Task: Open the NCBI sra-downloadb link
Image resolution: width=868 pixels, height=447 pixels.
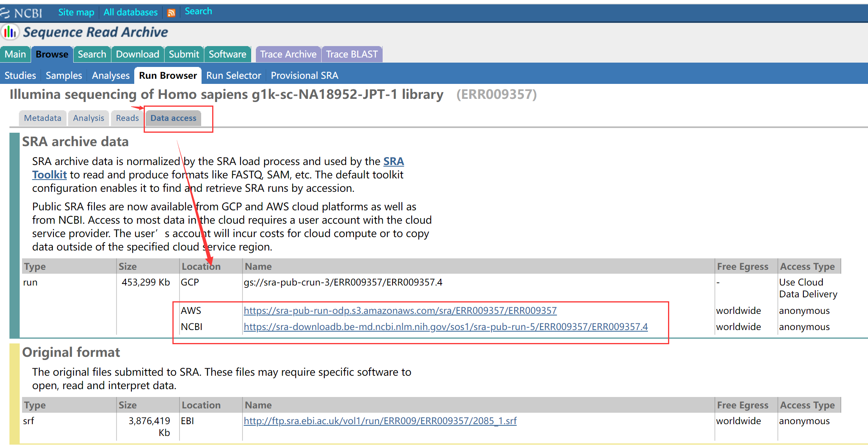Action: pyautogui.click(x=446, y=327)
